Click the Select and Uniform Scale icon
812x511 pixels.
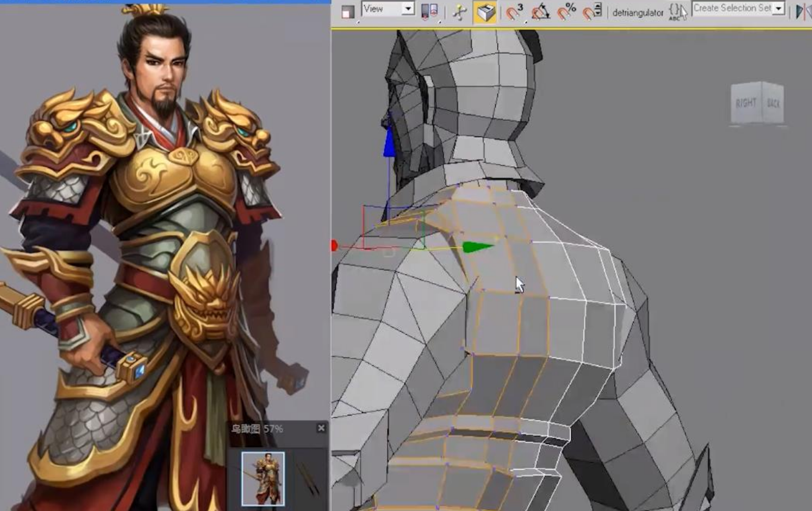pos(348,11)
